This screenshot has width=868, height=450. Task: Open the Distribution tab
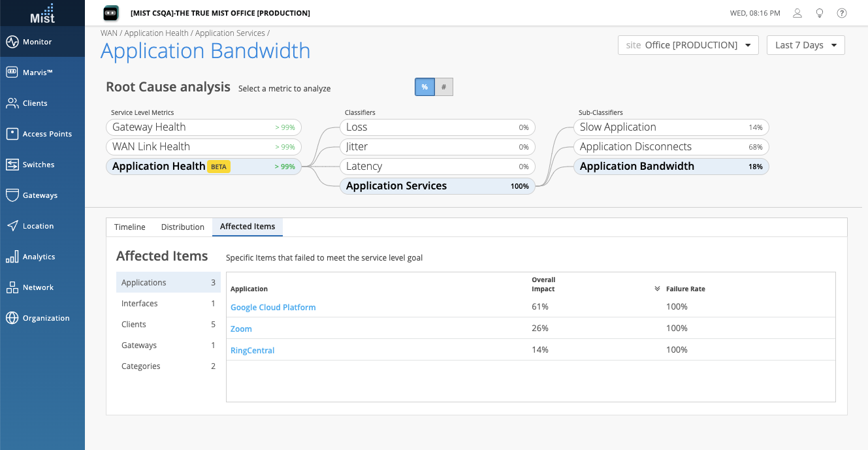coord(183,227)
